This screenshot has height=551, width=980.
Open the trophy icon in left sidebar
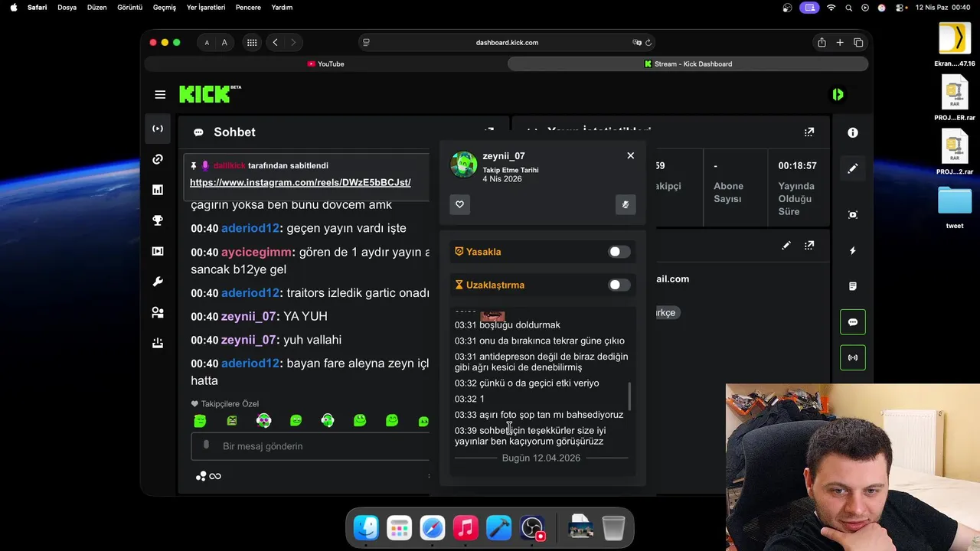[x=158, y=220]
